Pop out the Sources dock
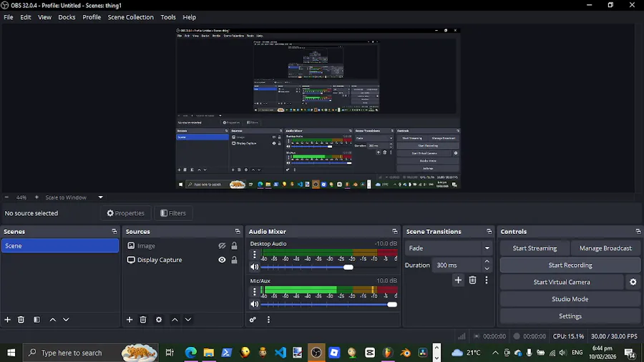 click(x=238, y=232)
